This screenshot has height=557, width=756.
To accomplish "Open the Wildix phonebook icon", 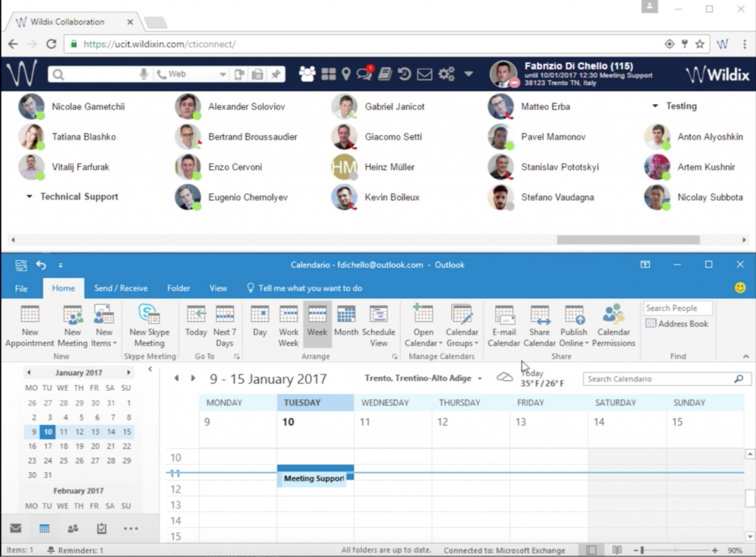I will coord(385,74).
